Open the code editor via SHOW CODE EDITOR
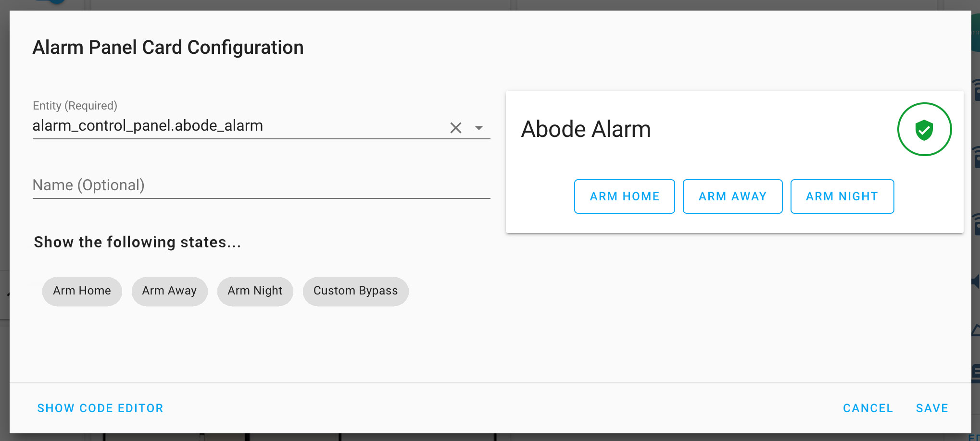 click(x=101, y=408)
